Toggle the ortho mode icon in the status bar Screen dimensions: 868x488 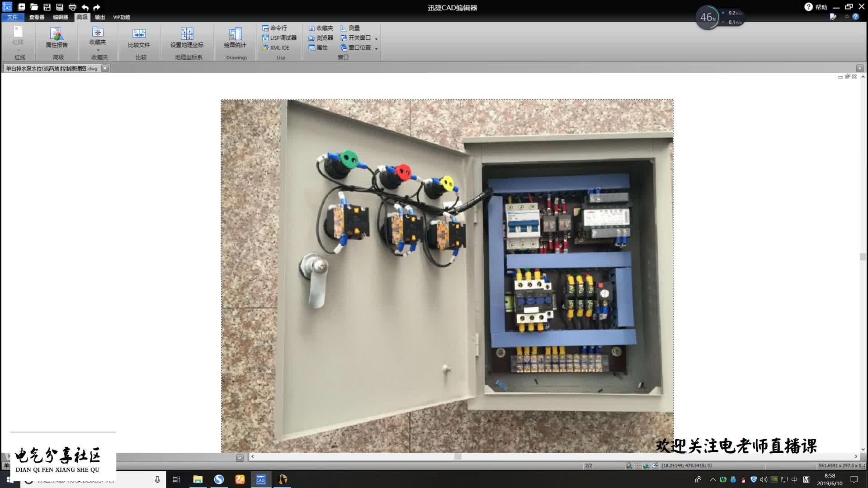click(x=646, y=465)
